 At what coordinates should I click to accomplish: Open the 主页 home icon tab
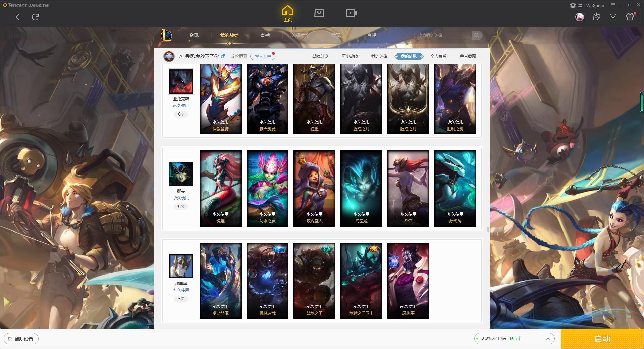(288, 14)
